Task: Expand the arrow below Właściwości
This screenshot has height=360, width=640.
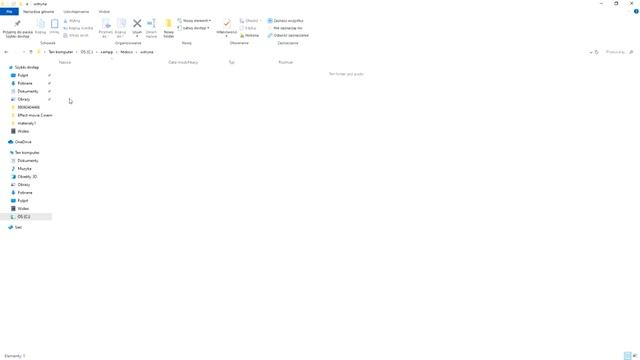Action: pyautogui.click(x=227, y=36)
